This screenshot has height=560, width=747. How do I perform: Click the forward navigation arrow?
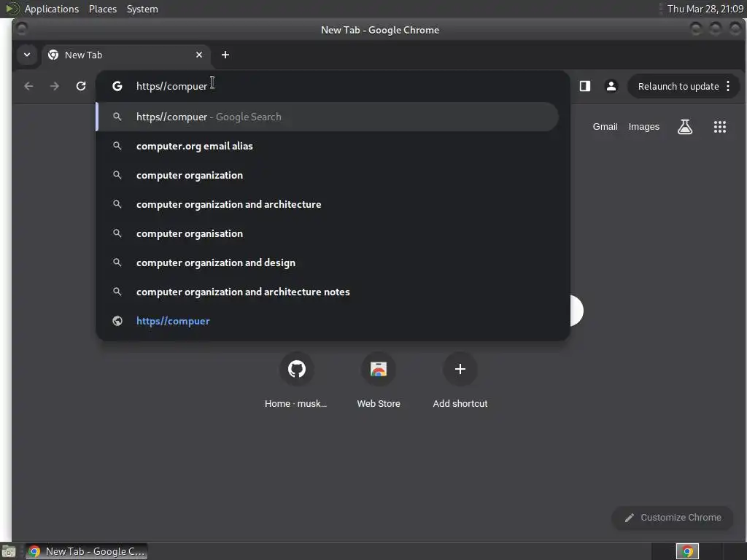(55, 86)
